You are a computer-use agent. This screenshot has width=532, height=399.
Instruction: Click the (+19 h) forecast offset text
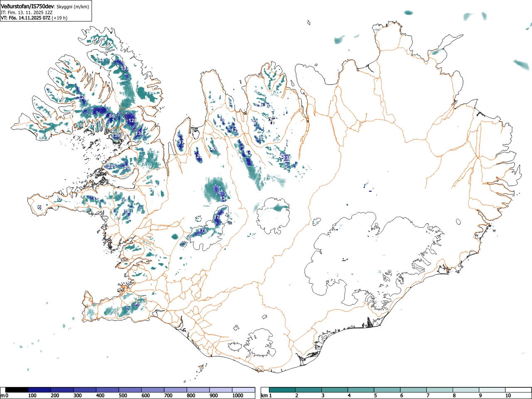59,18
